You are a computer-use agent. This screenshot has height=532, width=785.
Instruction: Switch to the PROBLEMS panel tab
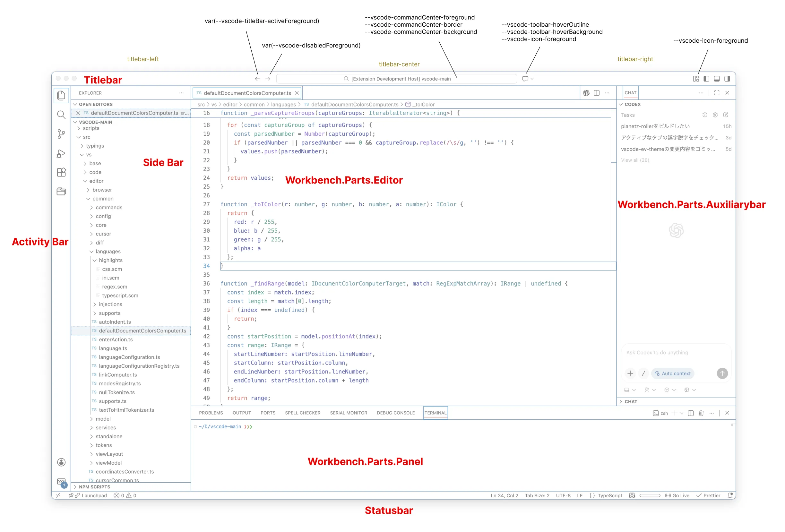211,413
